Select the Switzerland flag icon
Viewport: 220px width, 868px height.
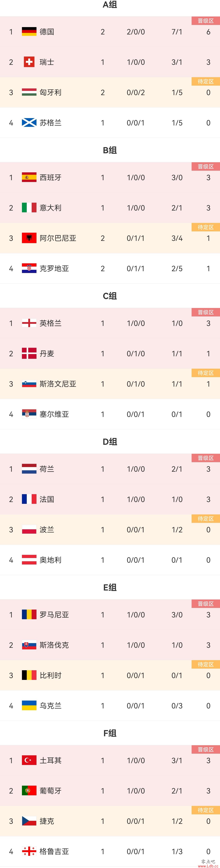coord(29,62)
